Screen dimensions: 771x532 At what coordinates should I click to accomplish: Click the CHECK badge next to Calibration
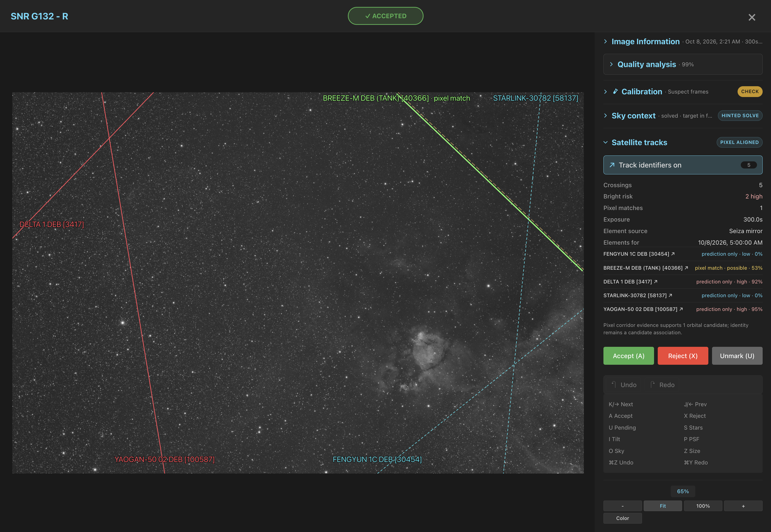(750, 92)
